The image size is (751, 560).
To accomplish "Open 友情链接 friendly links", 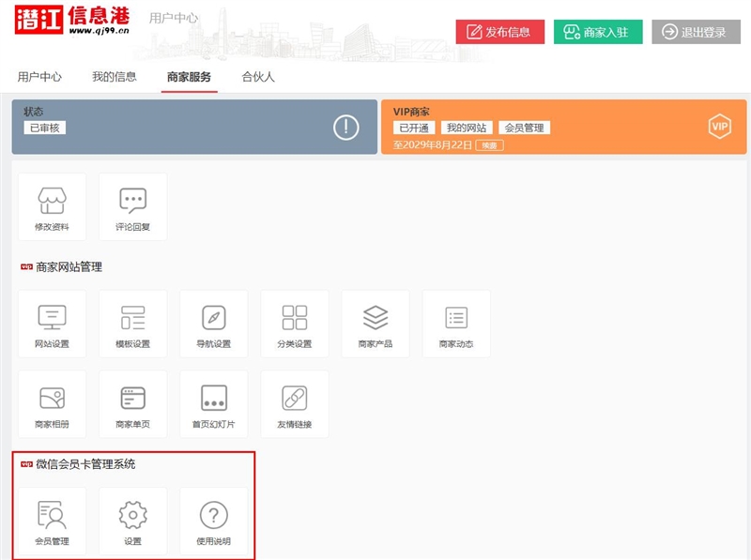I will point(295,404).
